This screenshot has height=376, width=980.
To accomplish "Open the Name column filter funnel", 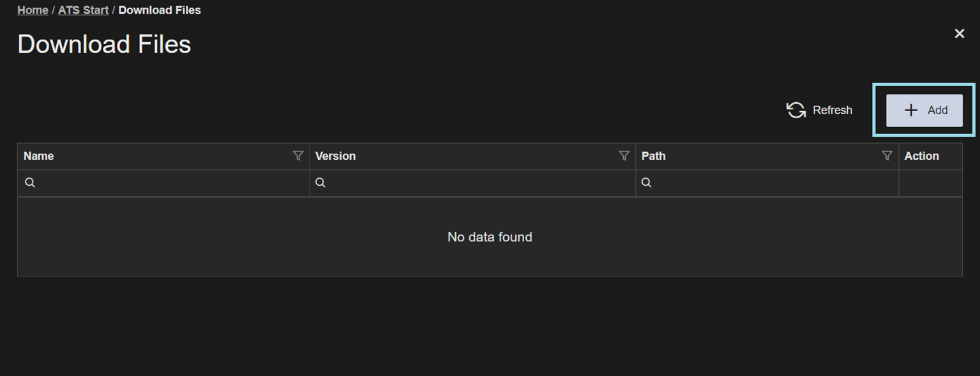I will tap(298, 156).
